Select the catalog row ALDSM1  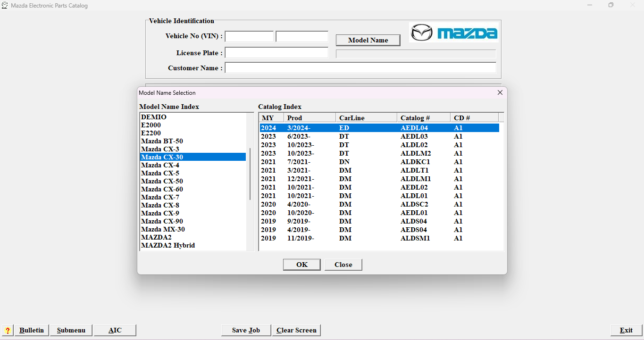[379, 238]
